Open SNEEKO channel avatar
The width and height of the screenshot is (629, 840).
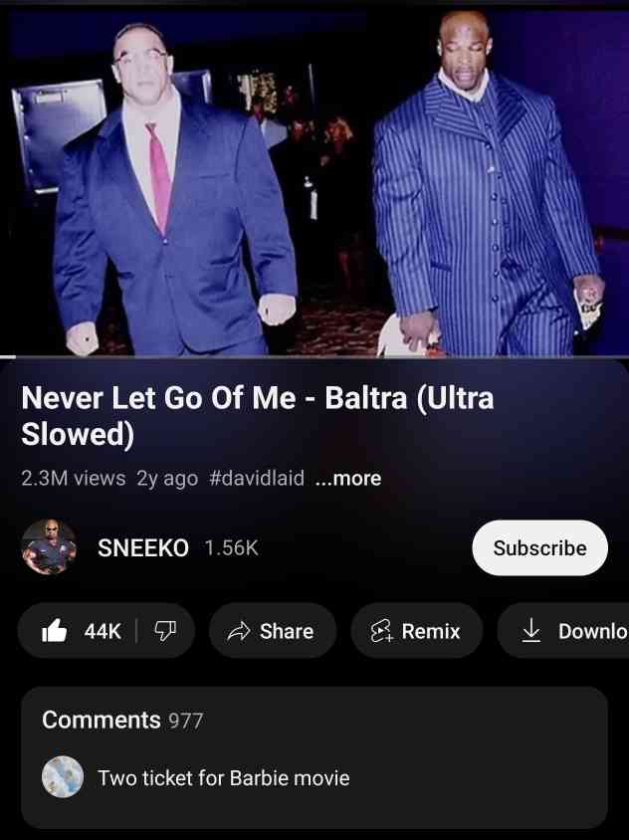[49, 547]
